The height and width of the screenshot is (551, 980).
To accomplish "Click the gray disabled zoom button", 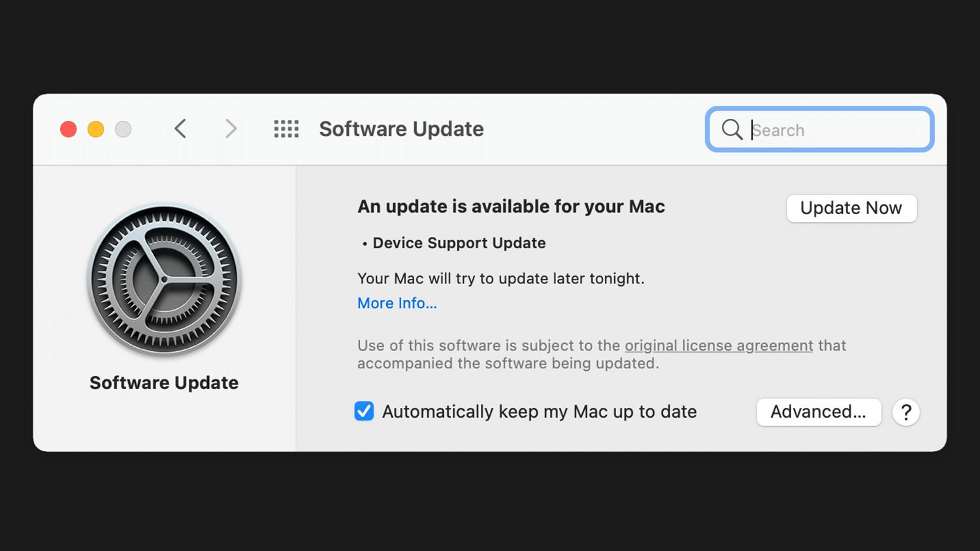I will [123, 129].
